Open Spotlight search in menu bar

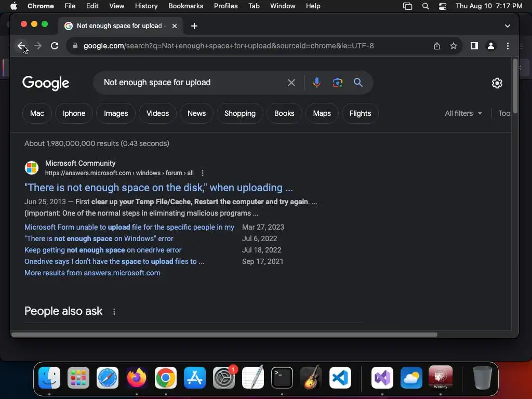click(425, 6)
